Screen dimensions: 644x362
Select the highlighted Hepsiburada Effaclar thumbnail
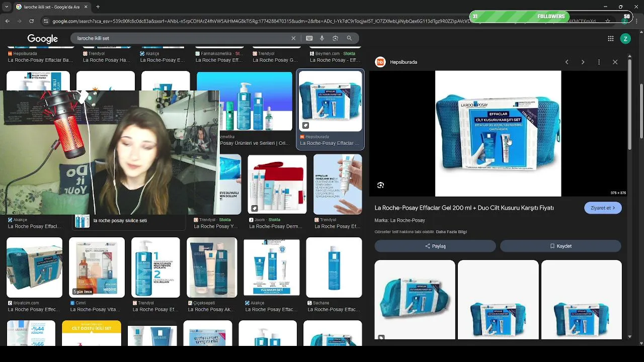[330, 101]
